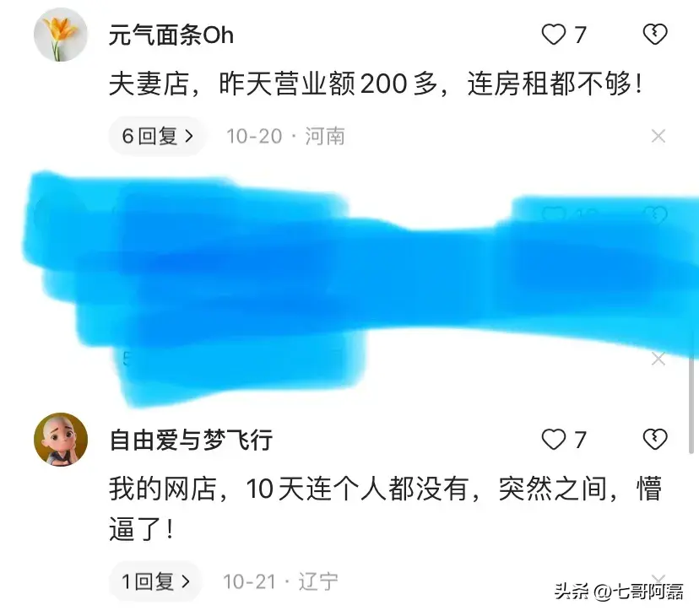
Task: Select the comment text about 夫妻店 revenue
Action: (377, 84)
